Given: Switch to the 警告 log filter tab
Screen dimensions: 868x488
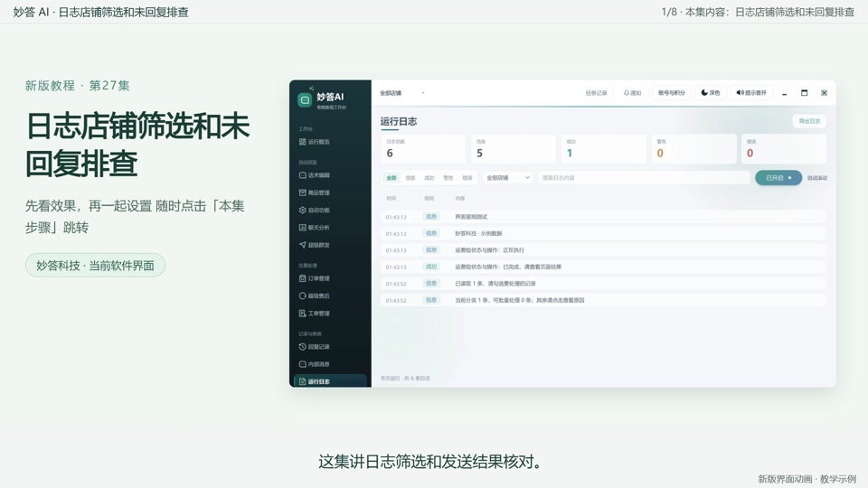Looking at the screenshot, I should tap(448, 178).
